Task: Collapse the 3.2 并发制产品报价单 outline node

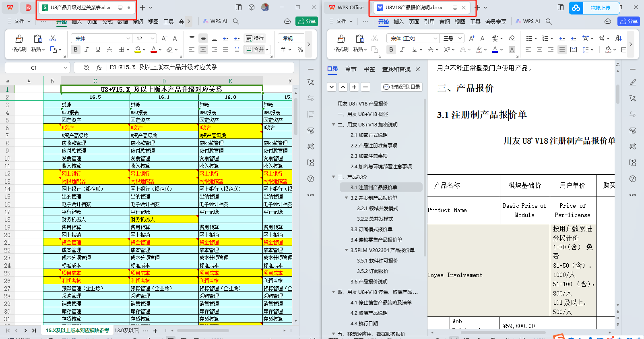Action: (x=346, y=198)
